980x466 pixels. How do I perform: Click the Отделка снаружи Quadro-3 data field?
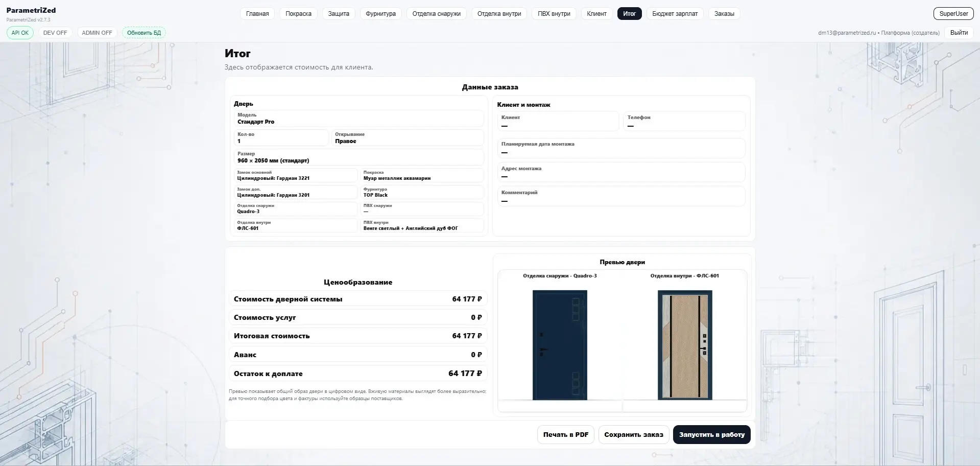point(296,209)
